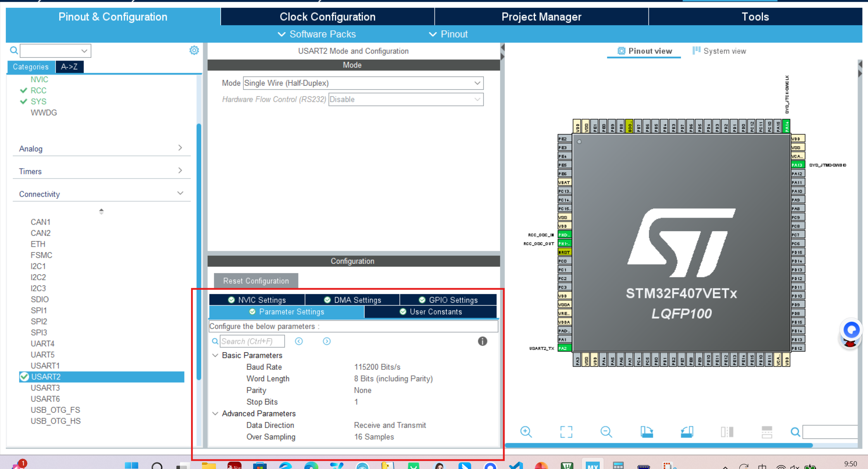Switch to Clock Configuration tab
The height and width of the screenshot is (469, 868).
point(328,17)
